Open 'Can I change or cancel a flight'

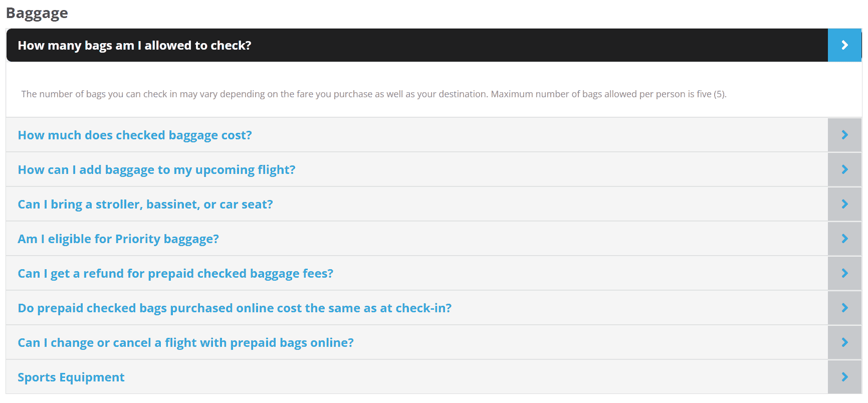point(185,343)
